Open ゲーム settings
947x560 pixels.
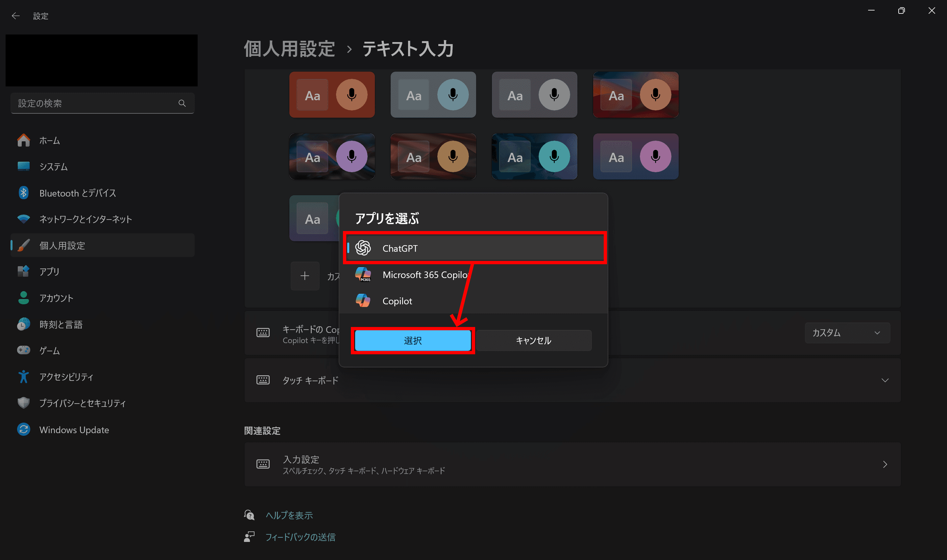pos(102,350)
